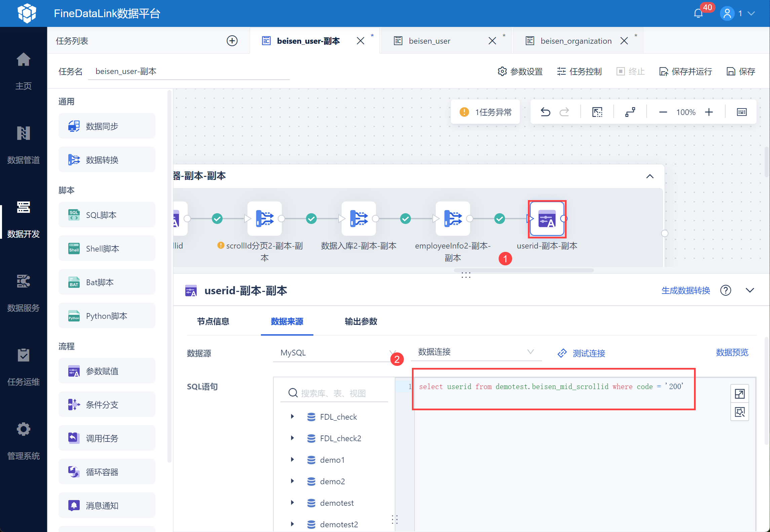The height and width of the screenshot is (532, 770).
Task: Expand the FDL_check database node
Action: tap(292, 417)
